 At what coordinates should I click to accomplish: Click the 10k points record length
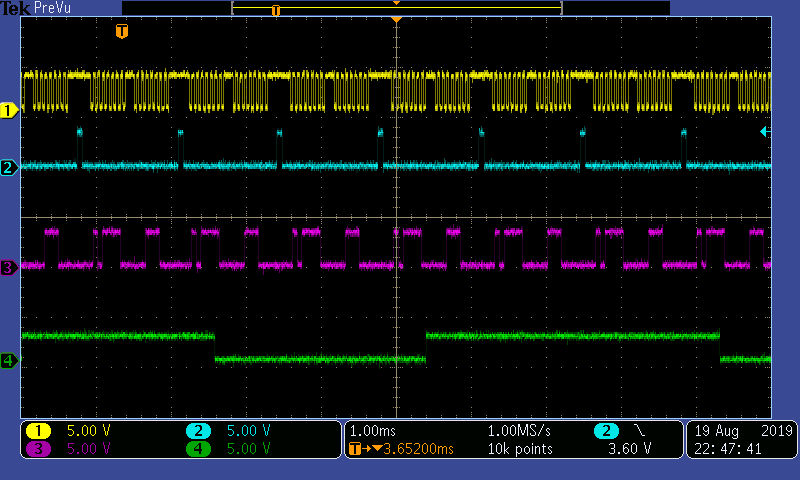click(x=520, y=449)
